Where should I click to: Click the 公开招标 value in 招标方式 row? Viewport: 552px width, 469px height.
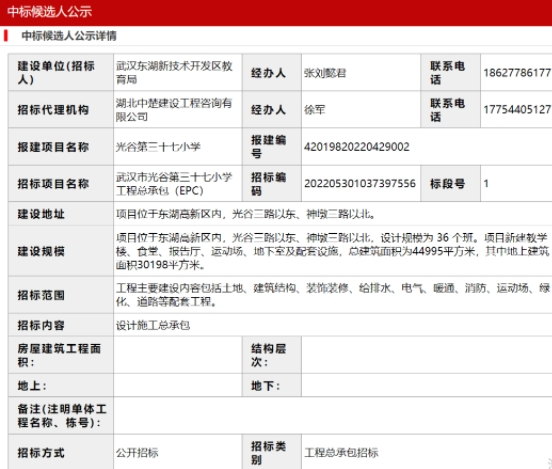(x=137, y=452)
